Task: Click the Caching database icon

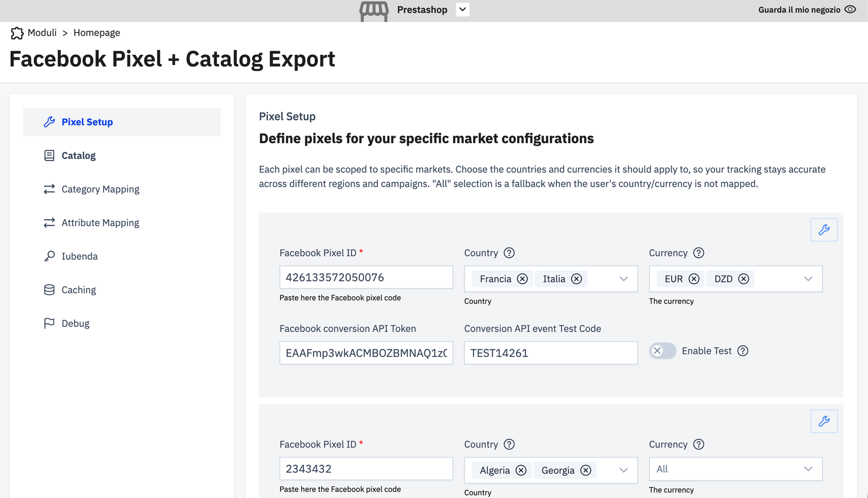Action: [x=49, y=290]
